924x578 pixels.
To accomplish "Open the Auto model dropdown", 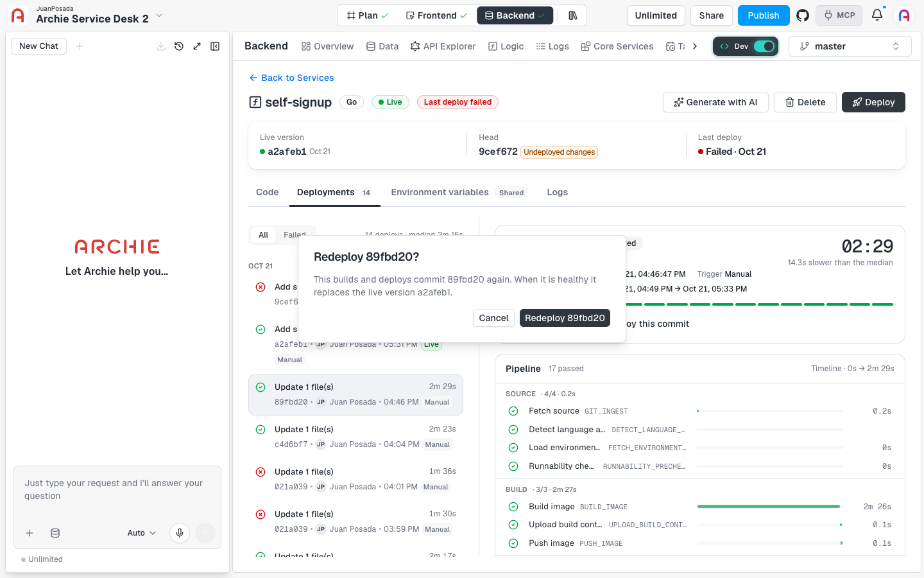I will (x=141, y=533).
